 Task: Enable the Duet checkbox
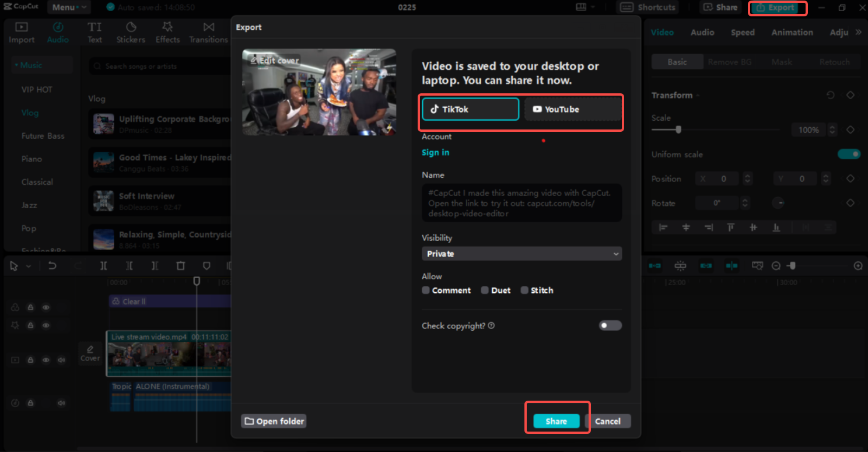pos(485,290)
